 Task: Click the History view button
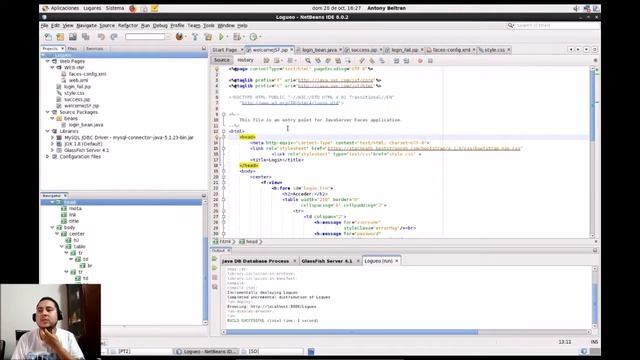pyautogui.click(x=245, y=60)
